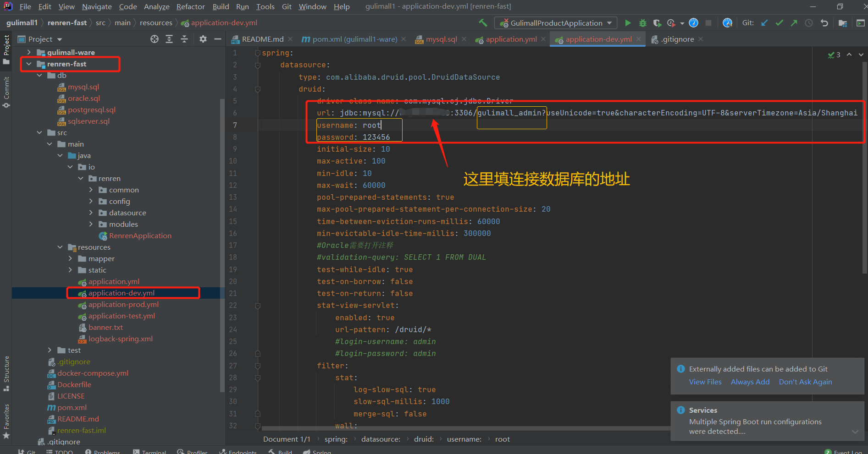Click the run-anything icon at toolbar end
The width and height of the screenshot is (868, 454).
click(x=860, y=23)
